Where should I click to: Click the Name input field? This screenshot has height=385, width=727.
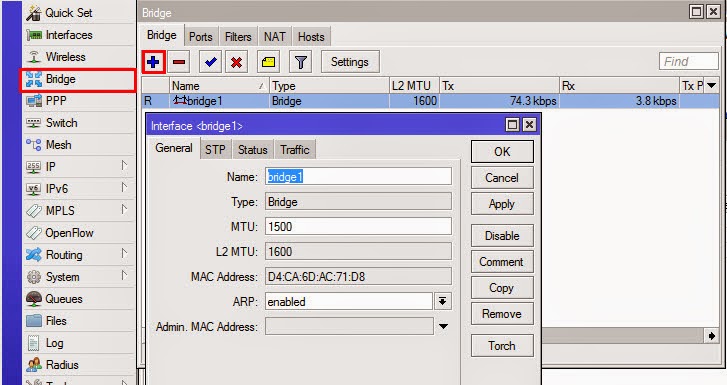point(358,176)
